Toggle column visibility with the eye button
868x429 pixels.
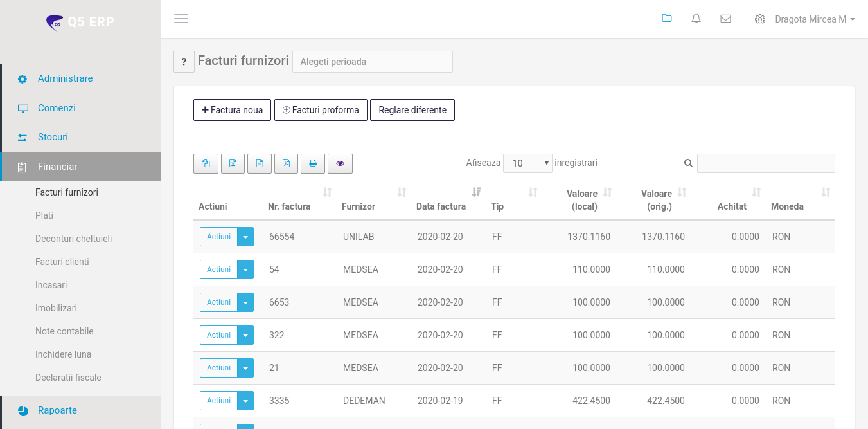pos(340,163)
